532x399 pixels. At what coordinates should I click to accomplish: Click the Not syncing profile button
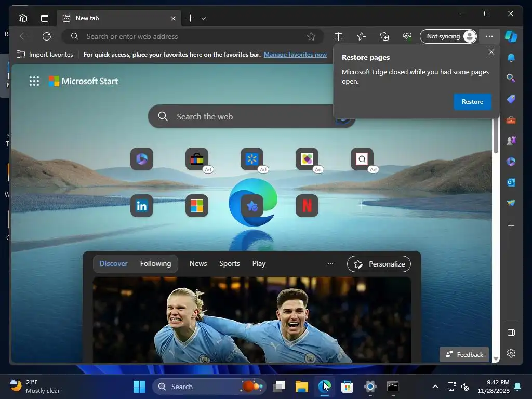(448, 36)
